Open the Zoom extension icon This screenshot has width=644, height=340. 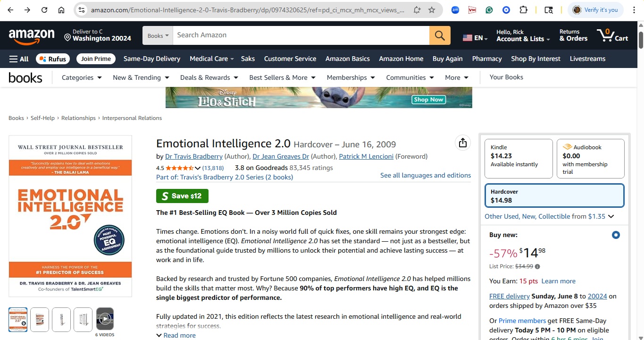(455, 10)
